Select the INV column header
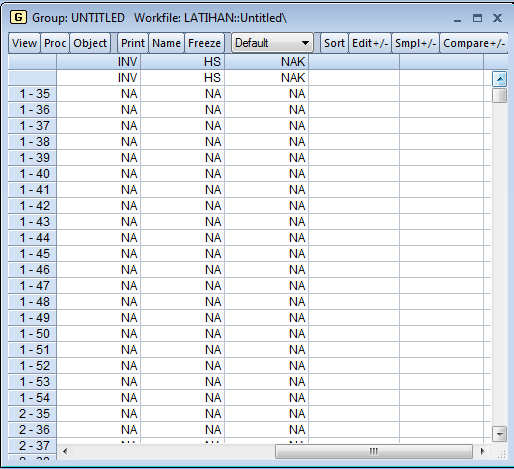The image size is (514, 469). [x=99, y=62]
